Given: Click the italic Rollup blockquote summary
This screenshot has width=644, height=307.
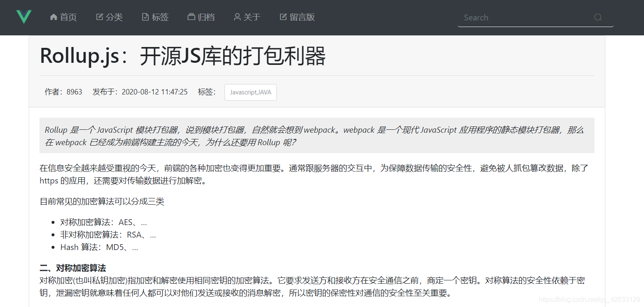Looking at the screenshot, I should click(x=317, y=136).
